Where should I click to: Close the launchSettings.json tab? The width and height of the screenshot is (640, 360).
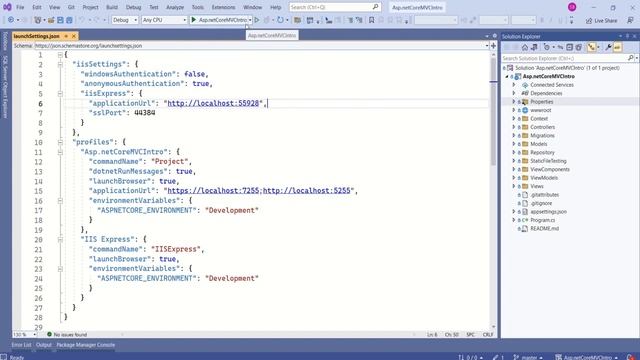click(74, 36)
